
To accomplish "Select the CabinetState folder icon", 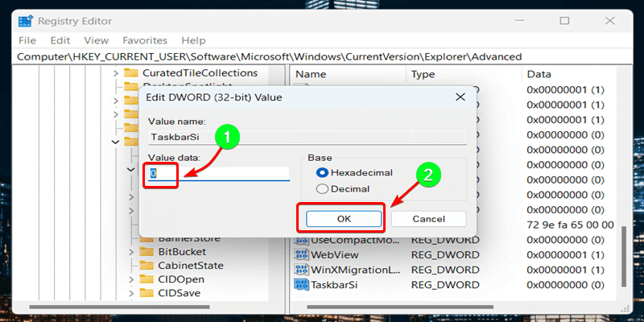I will (x=147, y=266).
